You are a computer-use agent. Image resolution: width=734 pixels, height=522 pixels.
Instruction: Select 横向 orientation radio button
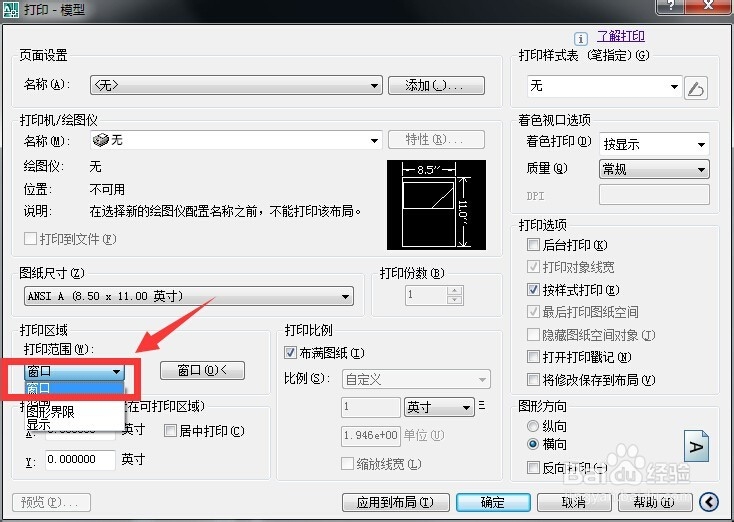point(533,444)
